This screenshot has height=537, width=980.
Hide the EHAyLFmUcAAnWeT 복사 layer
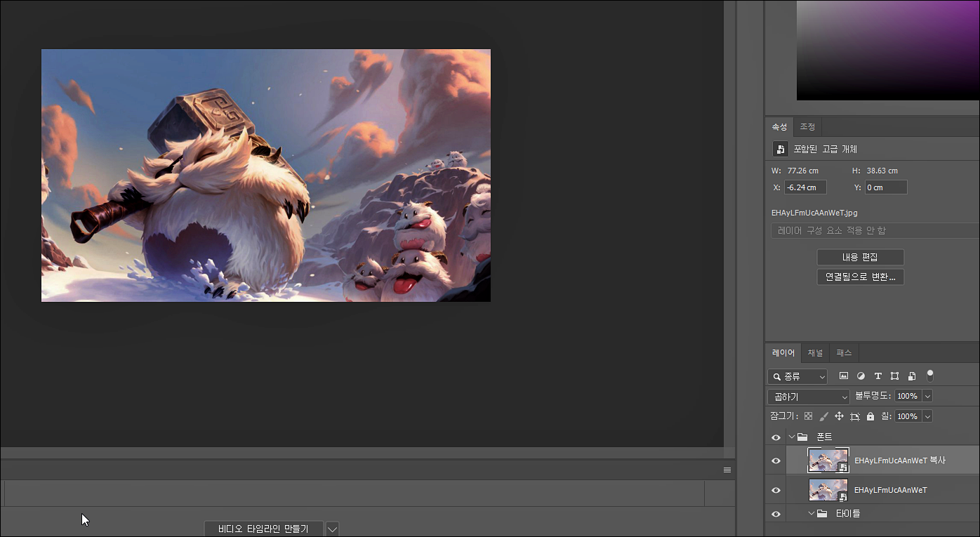pos(776,461)
